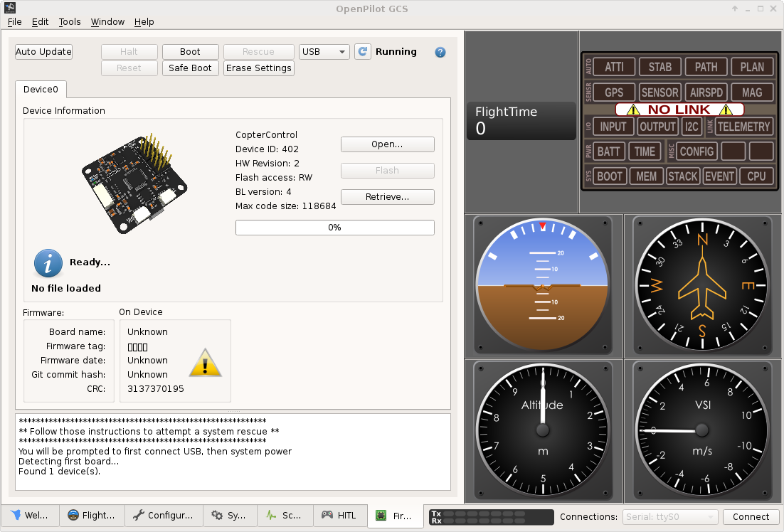Click the 'Max code size: 118684' text

(285, 206)
